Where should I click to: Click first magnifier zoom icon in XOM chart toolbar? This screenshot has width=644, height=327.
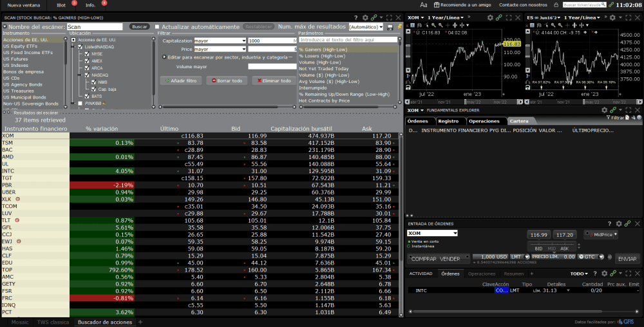[433, 25]
